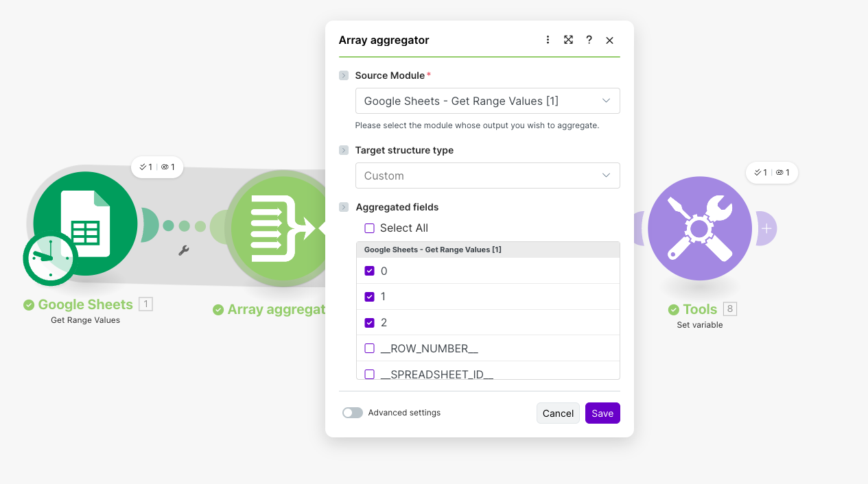Click the 'Google Sheets - Get Range Values [1]' list header
868x484 pixels.
[x=488, y=250]
